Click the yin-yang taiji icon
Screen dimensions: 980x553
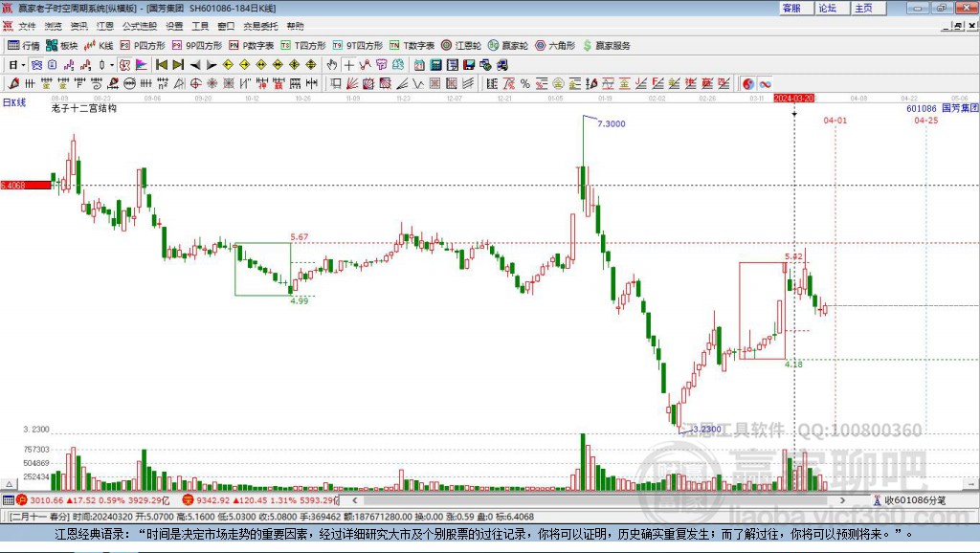click(748, 84)
